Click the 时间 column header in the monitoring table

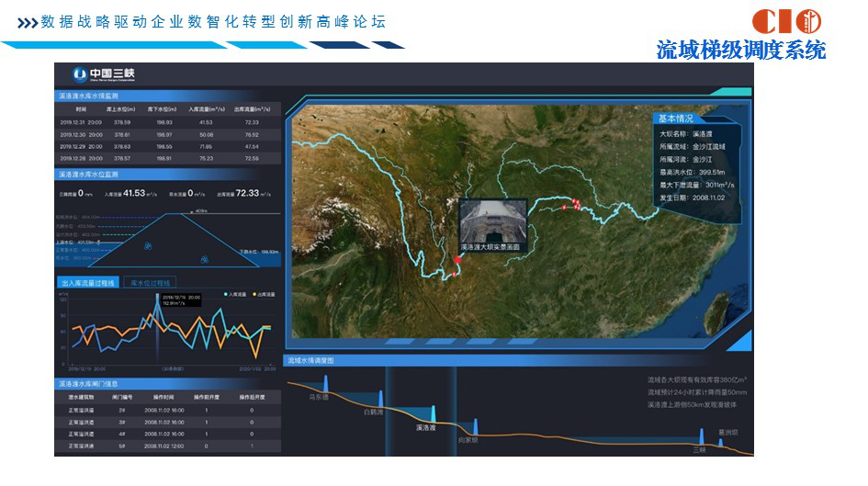pos(82,109)
